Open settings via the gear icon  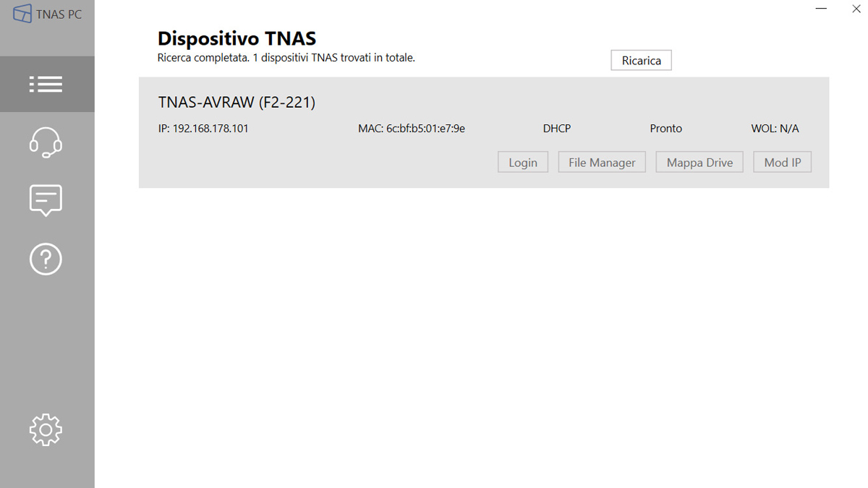click(x=46, y=429)
